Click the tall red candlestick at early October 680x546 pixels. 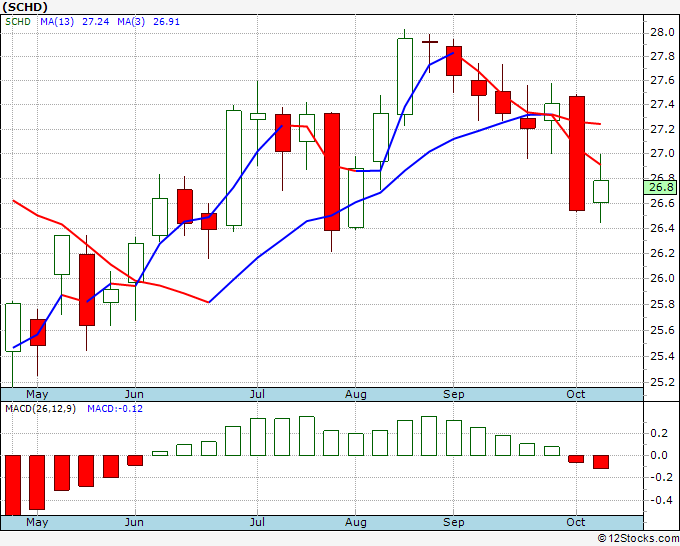(x=577, y=154)
